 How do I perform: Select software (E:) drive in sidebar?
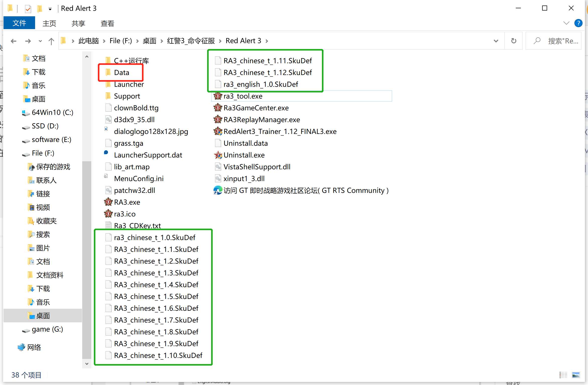47,139
